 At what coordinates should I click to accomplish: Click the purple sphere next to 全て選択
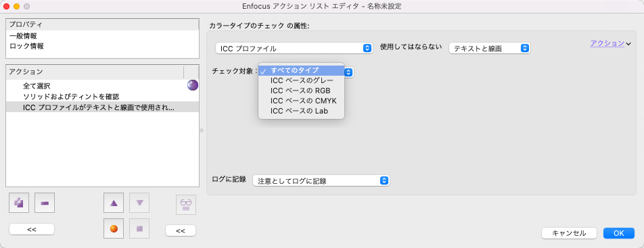193,85
